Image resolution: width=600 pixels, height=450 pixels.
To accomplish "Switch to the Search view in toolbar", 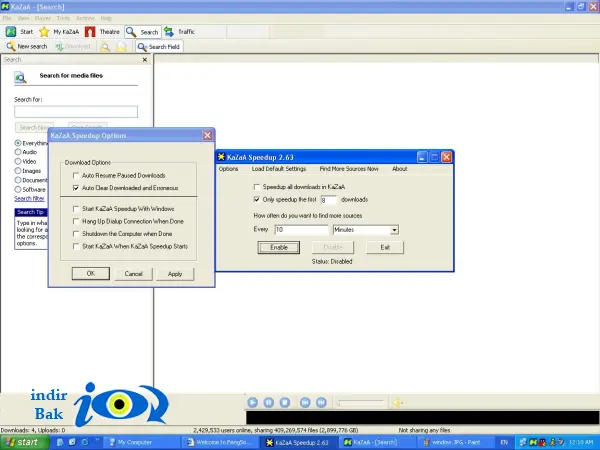I will (143, 32).
